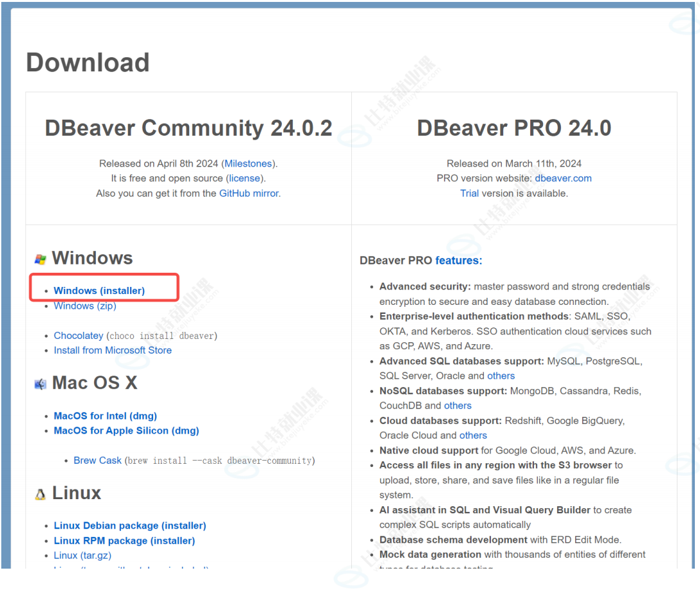The image size is (700, 595).
Task: Download Linux RPM package (installer)
Action: (124, 541)
